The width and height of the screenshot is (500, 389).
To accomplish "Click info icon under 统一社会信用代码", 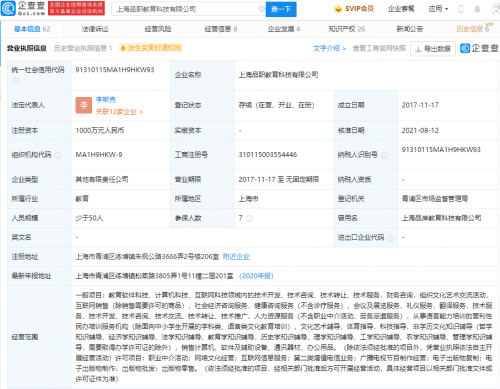I will (16, 81).
